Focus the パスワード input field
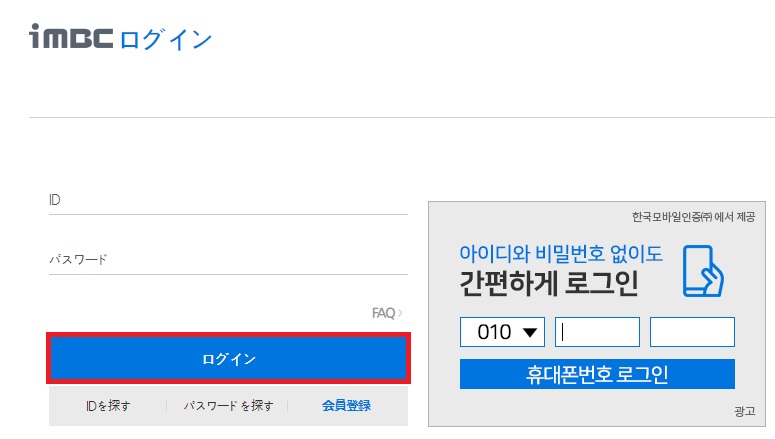775x439 pixels. [x=228, y=259]
